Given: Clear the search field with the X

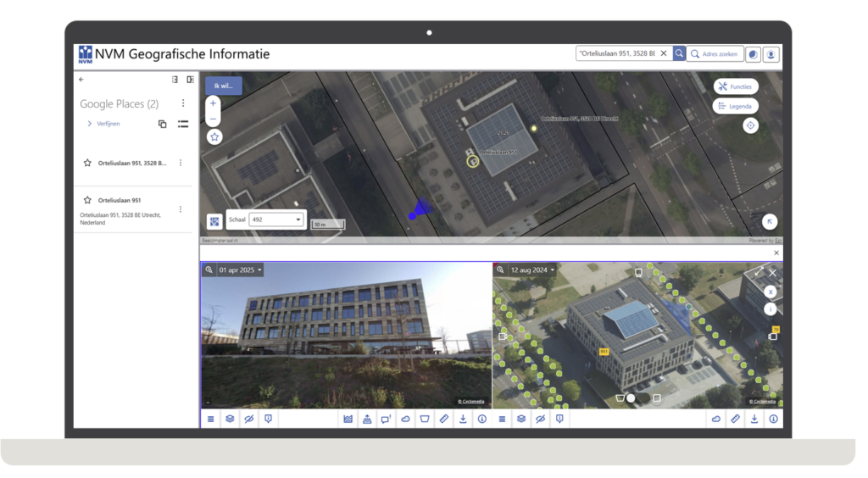Looking at the screenshot, I should point(664,53).
